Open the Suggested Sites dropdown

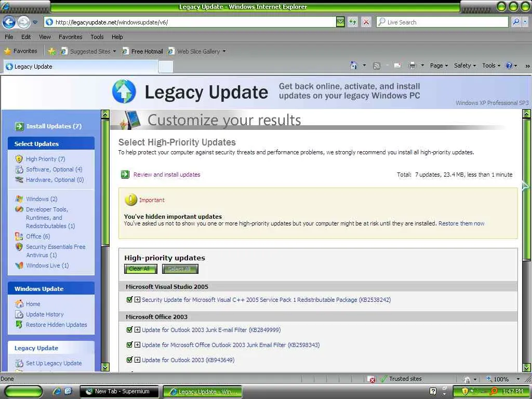point(114,51)
